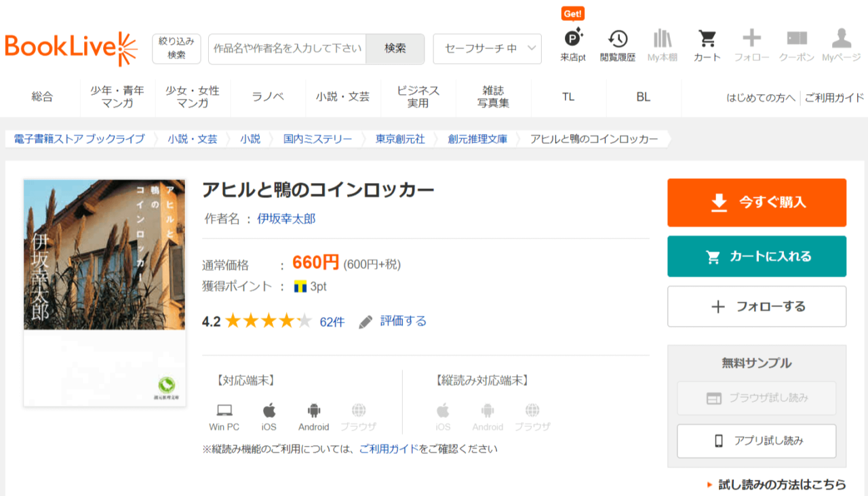Open ご利用ガイド link in header
The width and height of the screenshot is (868, 496).
click(x=834, y=98)
